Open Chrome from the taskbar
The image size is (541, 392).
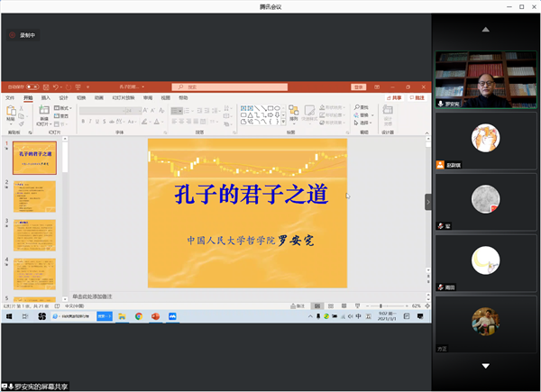139,317
